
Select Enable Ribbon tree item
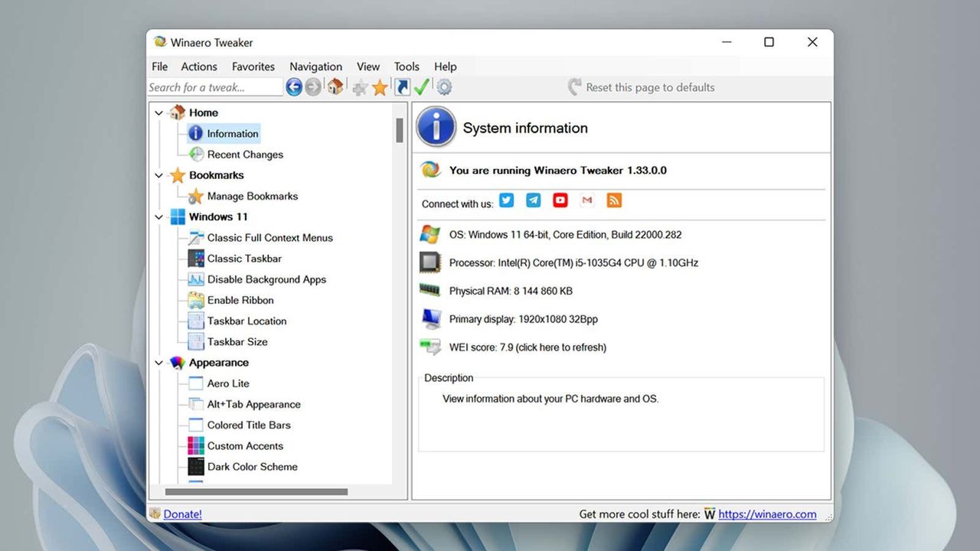tap(240, 300)
